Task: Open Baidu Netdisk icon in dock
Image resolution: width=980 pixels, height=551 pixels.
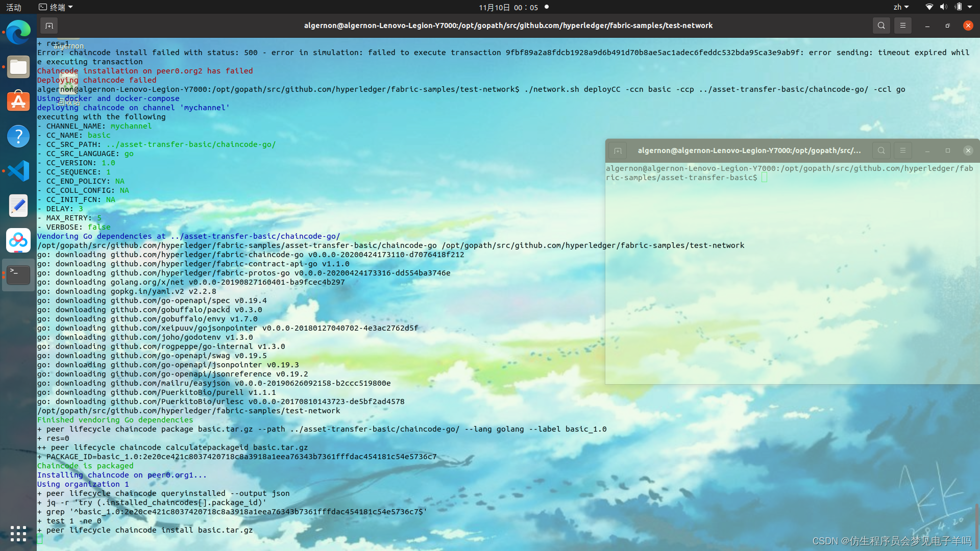Action: click(18, 240)
